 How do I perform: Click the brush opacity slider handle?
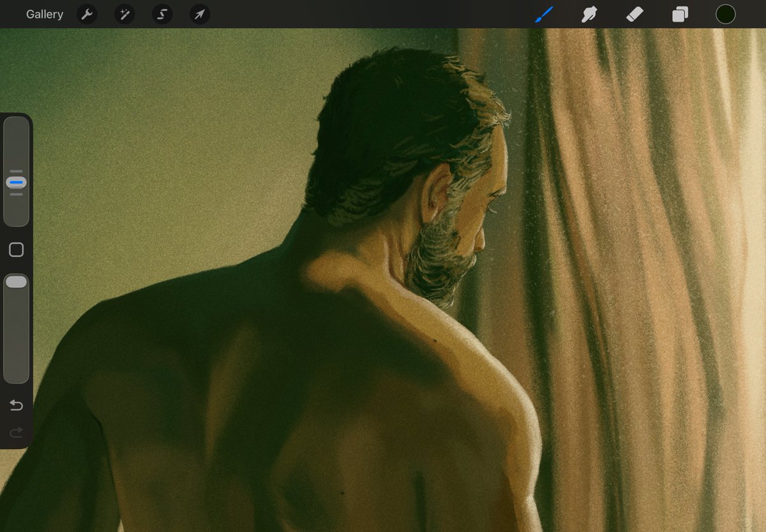(x=16, y=281)
